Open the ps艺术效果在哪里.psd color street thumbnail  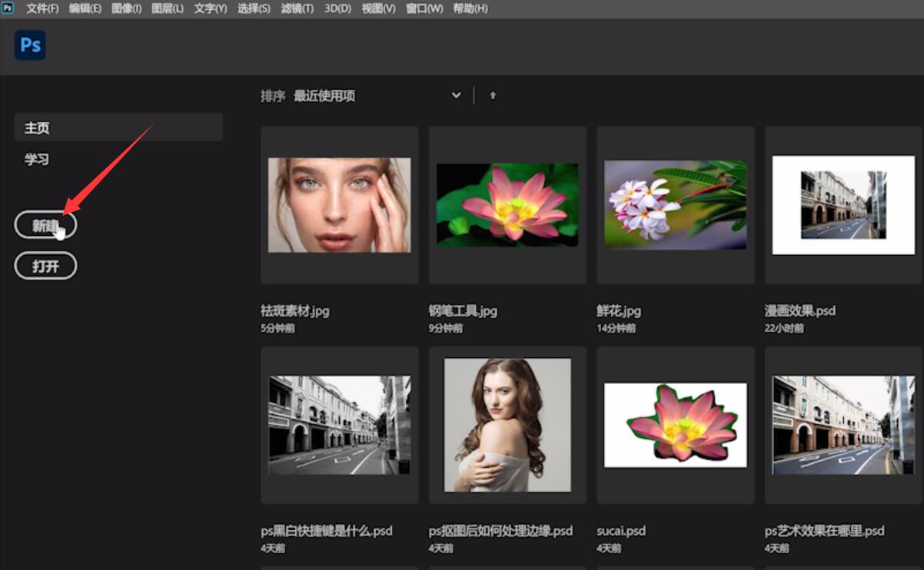[x=843, y=425]
